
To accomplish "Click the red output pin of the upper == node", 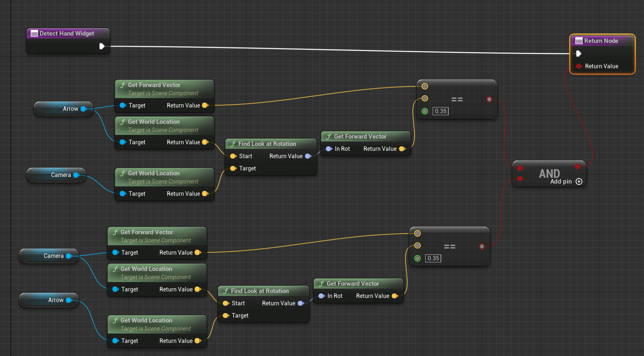I will [489, 99].
